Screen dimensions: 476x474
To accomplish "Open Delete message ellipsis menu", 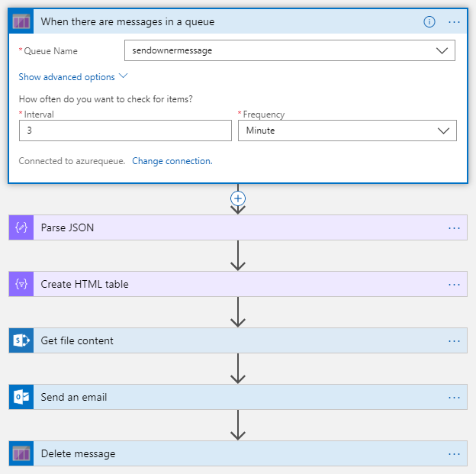I will 455,453.
